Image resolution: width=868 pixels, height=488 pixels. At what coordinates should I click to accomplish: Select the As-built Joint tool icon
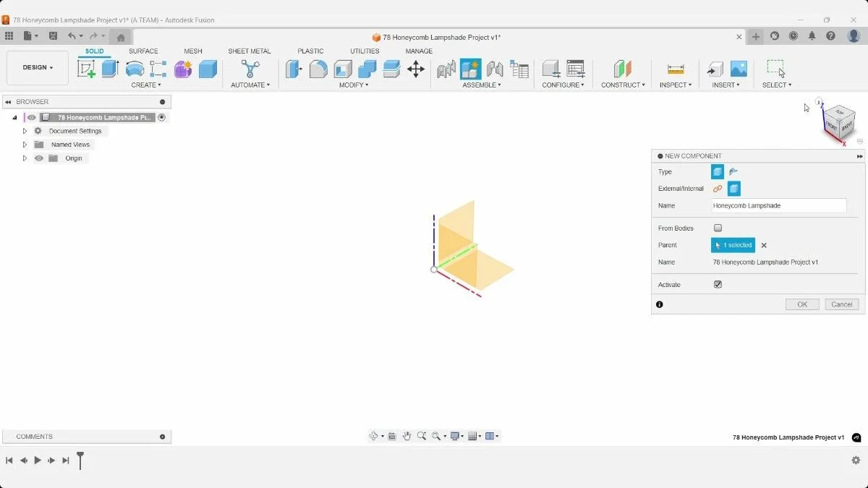495,69
